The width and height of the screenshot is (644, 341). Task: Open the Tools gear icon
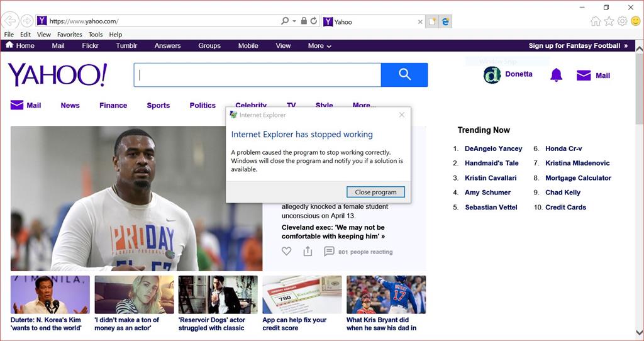click(x=622, y=21)
